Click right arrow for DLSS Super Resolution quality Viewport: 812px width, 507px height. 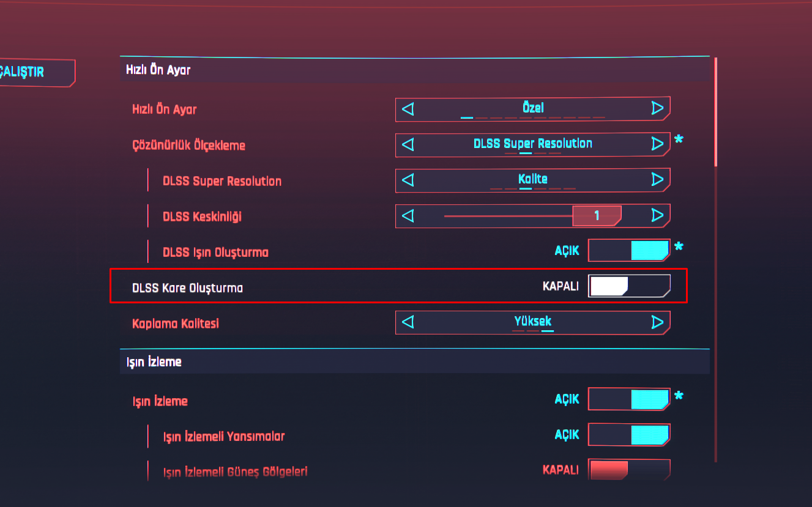click(657, 180)
